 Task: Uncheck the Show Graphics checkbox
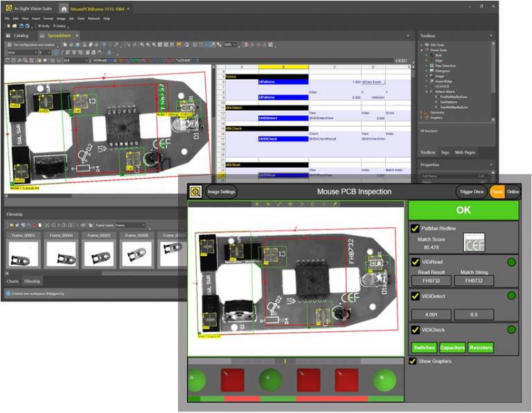413,361
